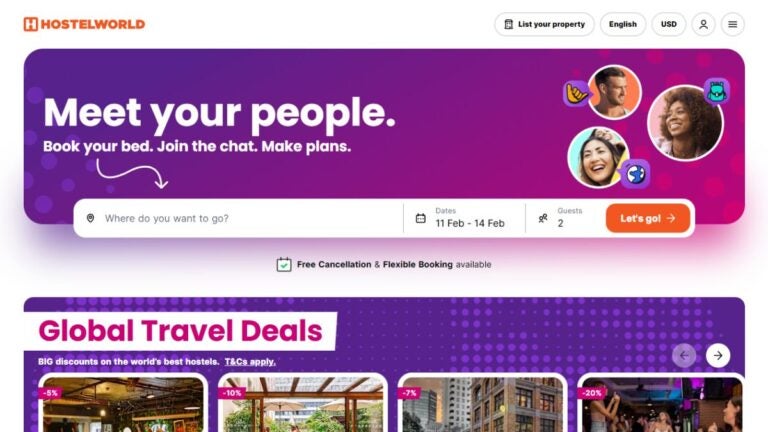Open the hamburger menu icon
The width and height of the screenshot is (768, 432).
point(732,24)
